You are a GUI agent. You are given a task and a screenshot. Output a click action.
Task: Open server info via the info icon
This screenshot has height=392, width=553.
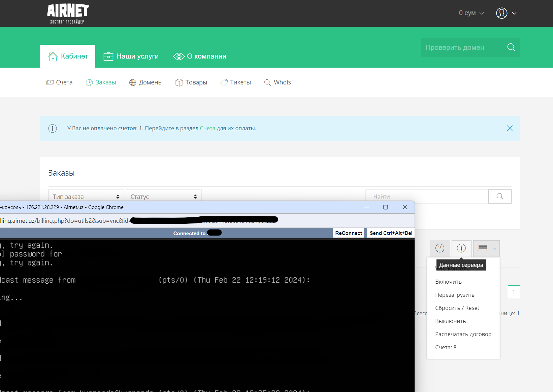coord(461,248)
